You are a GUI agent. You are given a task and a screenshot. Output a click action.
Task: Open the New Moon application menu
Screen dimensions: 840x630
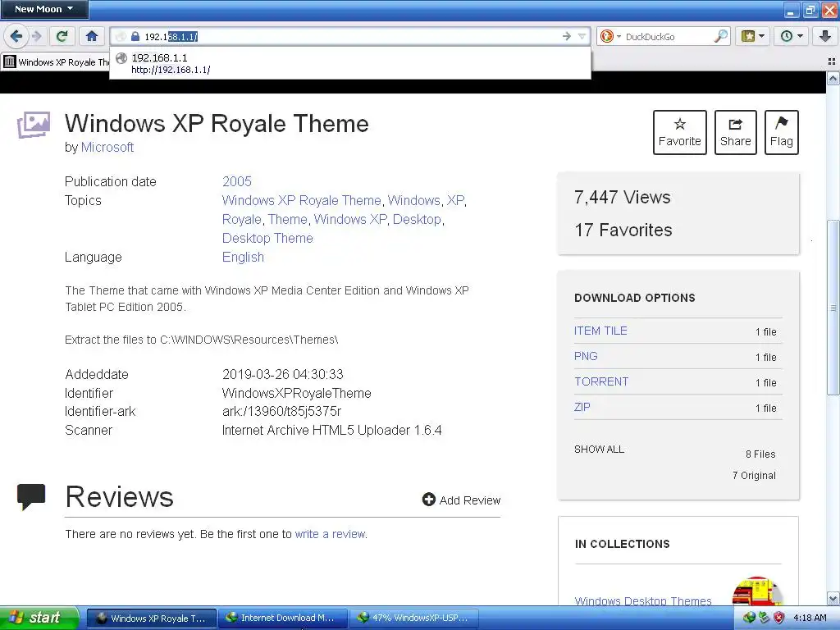click(x=44, y=9)
